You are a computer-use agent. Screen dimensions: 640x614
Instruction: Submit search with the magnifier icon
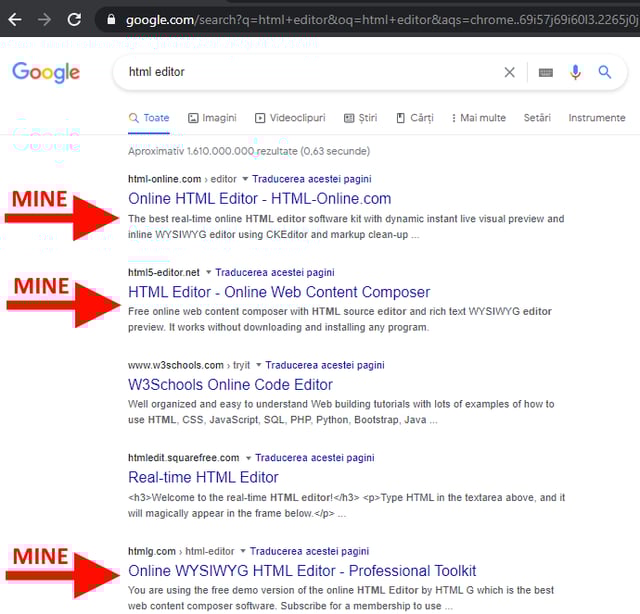604,72
